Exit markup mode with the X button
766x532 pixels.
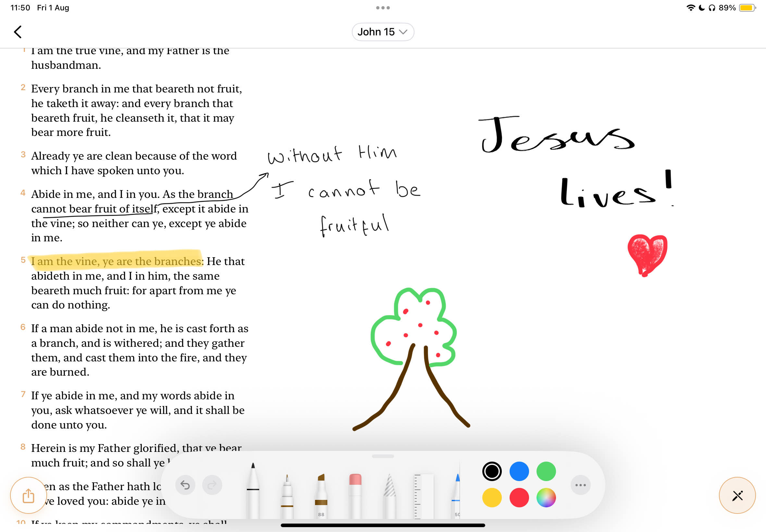tap(737, 496)
